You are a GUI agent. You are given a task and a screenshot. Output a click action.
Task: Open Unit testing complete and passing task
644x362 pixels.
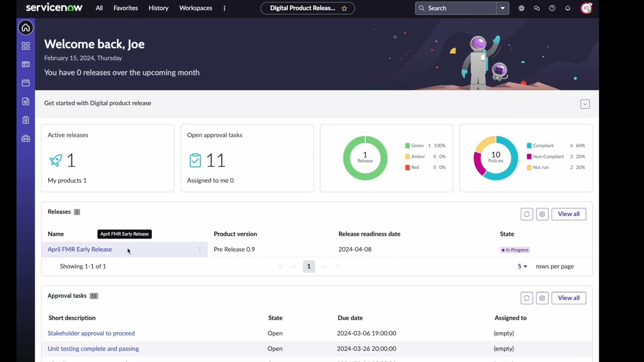pos(93,348)
